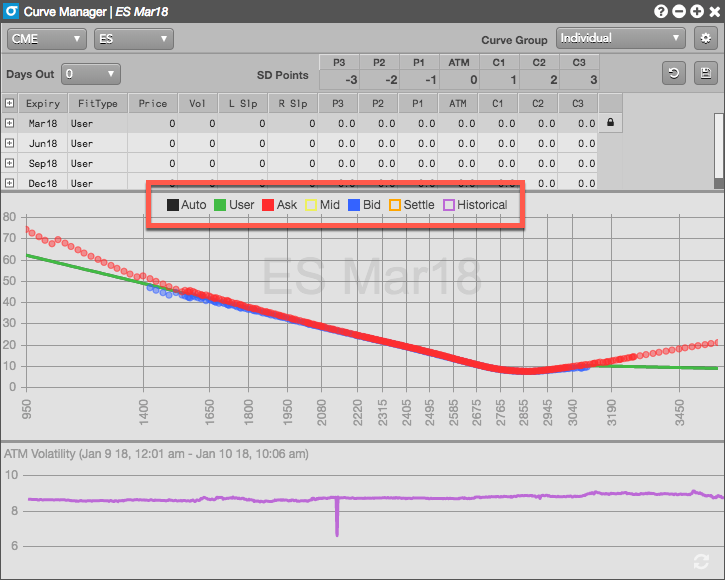Viewport: 725px width, 580px height.
Task: Click the Curve Manager app logo icon
Action: point(13,12)
